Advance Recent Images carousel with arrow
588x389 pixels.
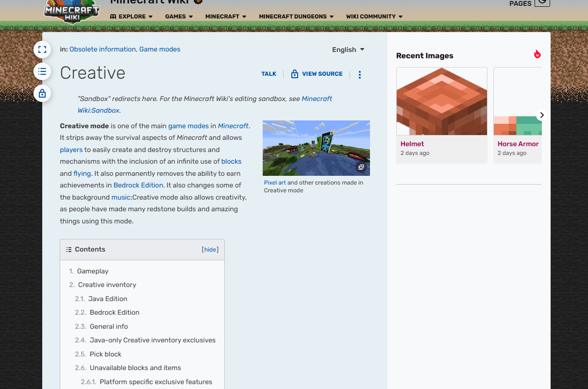pos(542,115)
